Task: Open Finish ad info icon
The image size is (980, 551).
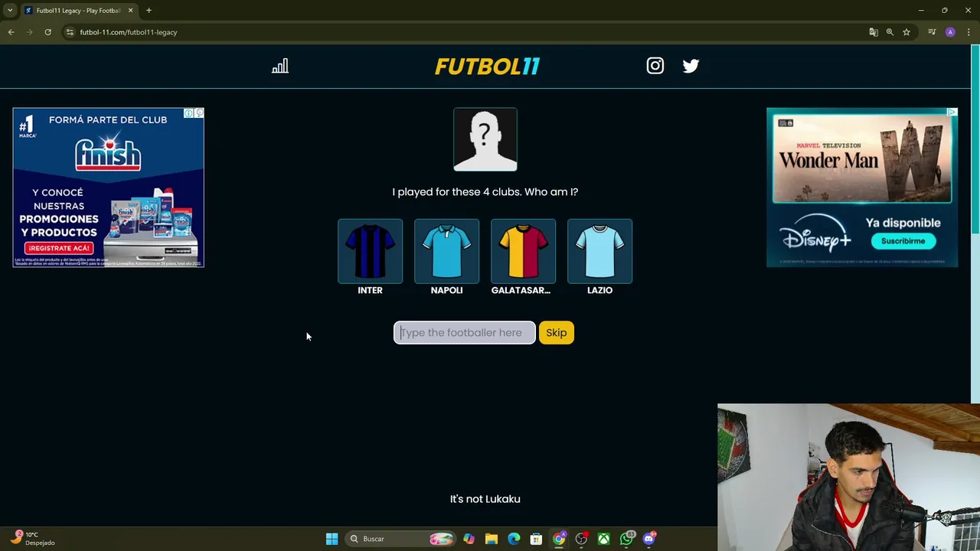Action: click(x=188, y=113)
